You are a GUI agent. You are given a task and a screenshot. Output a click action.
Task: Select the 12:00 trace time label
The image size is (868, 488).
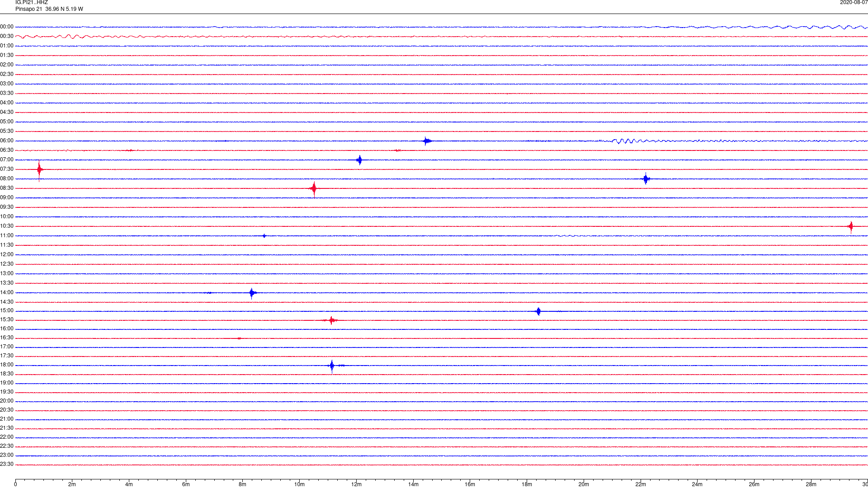pos(7,254)
